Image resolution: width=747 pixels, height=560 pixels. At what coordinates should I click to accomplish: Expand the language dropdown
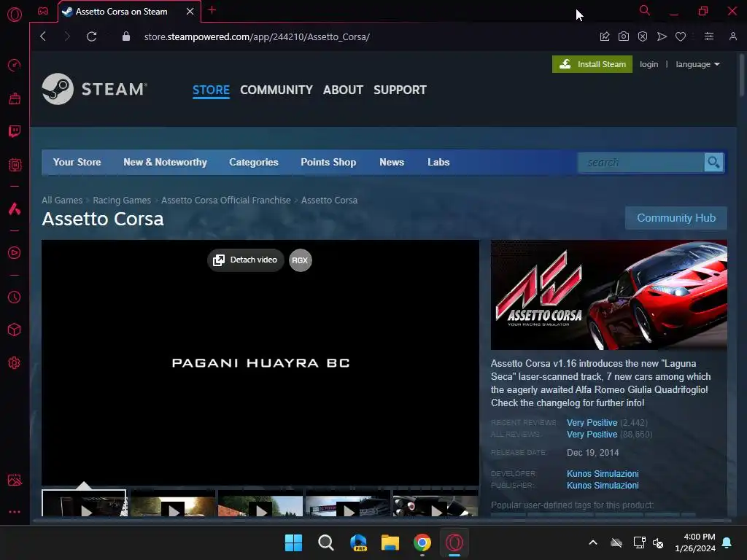(x=697, y=64)
